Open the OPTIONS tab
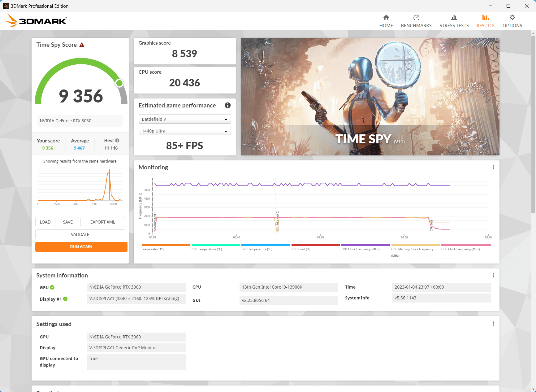Image resolution: width=536 pixels, height=392 pixels. tap(512, 21)
